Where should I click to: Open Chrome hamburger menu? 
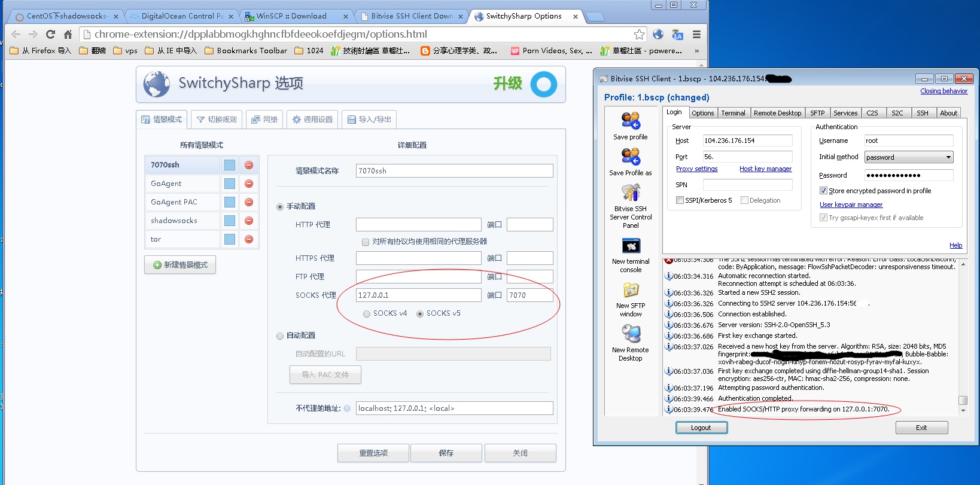(696, 34)
